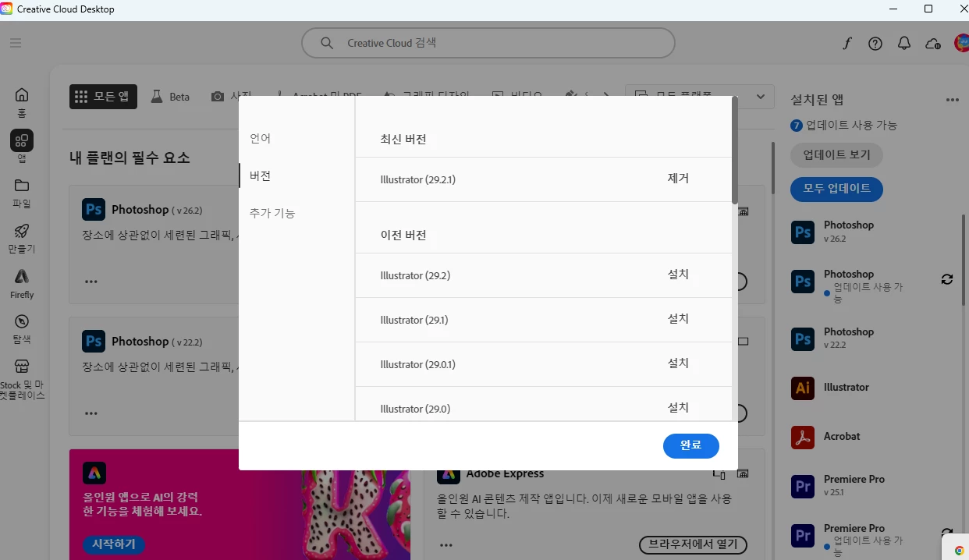The height and width of the screenshot is (560, 969).
Task: Click the Illustrator (29.1) row text
Action: click(414, 320)
